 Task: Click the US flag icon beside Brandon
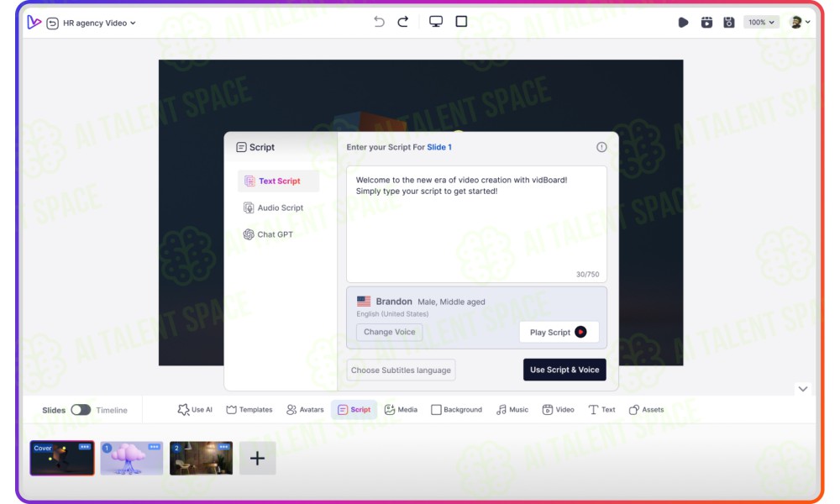pyautogui.click(x=364, y=301)
